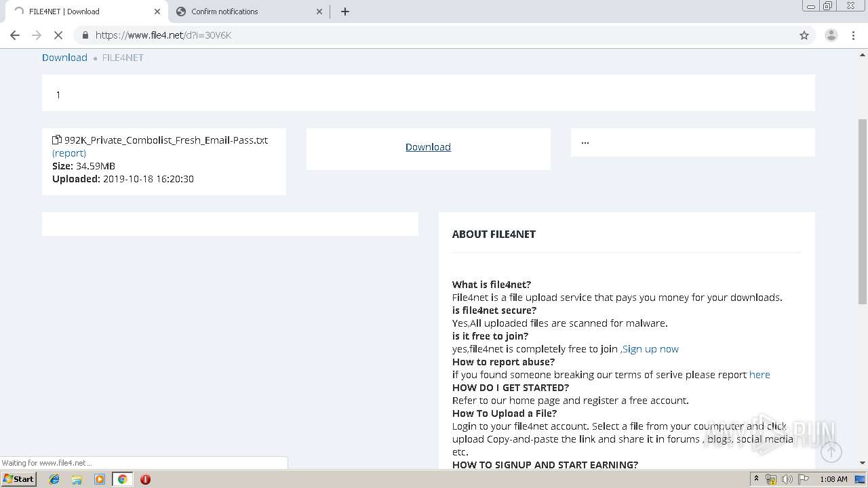Click the red Opera-style taskbar icon
This screenshot has width=868, height=488.
pyautogui.click(x=145, y=479)
